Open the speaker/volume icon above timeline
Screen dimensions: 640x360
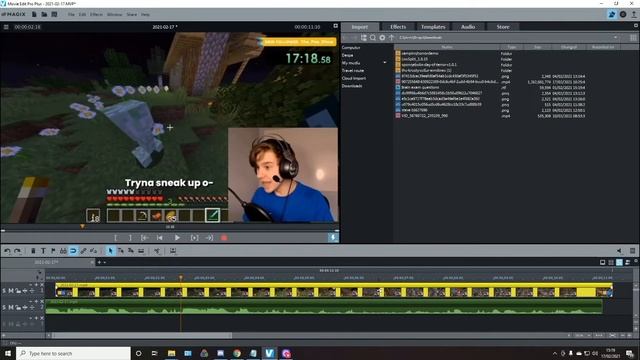point(620,251)
